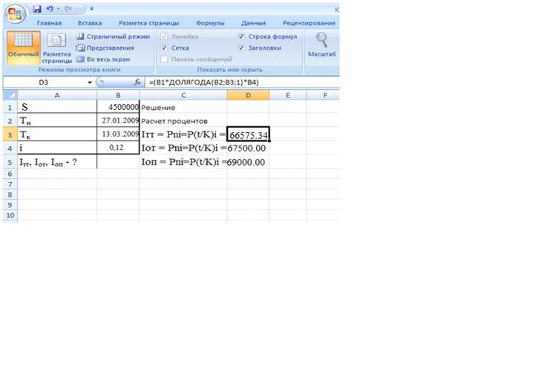Open the Главная ribbon tab
The width and height of the screenshot is (553, 392).
tap(49, 23)
